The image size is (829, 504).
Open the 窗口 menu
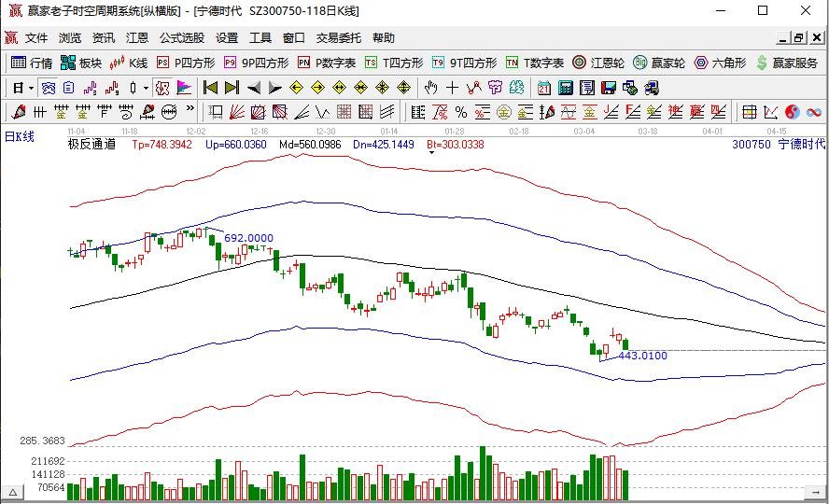tap(293, 38)
